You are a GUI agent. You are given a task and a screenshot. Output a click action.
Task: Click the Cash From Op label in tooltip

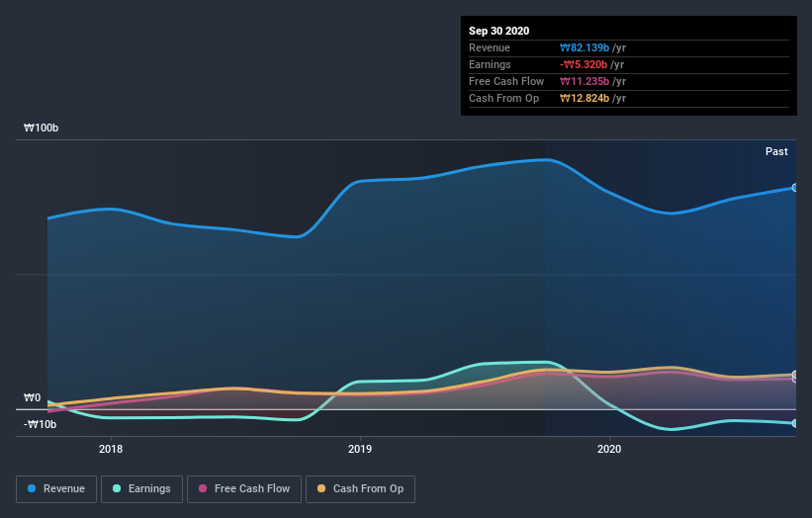click(503, 98)
